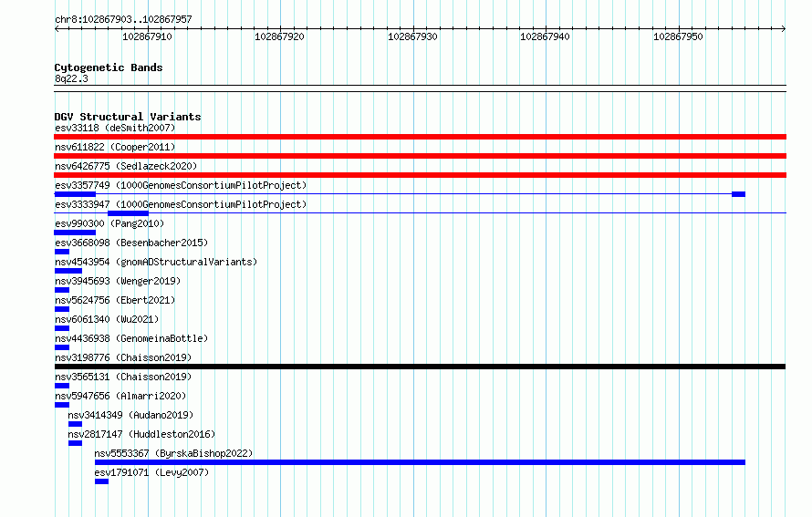Screen dimensions: 812x517
Task: Click the nsv611822 (Cooper2011) label
Action: pos(115,147)
